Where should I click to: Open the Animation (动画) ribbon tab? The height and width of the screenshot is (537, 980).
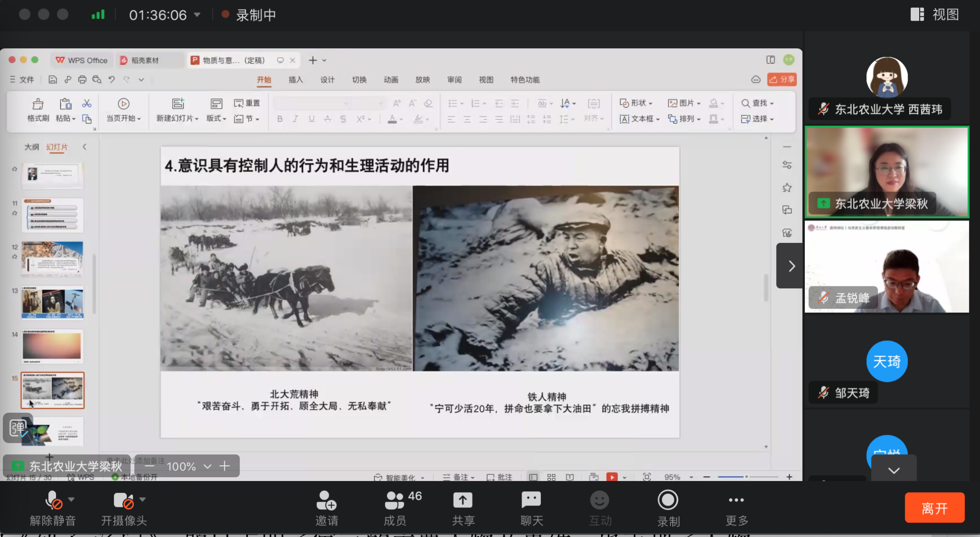tap(390, 80)
